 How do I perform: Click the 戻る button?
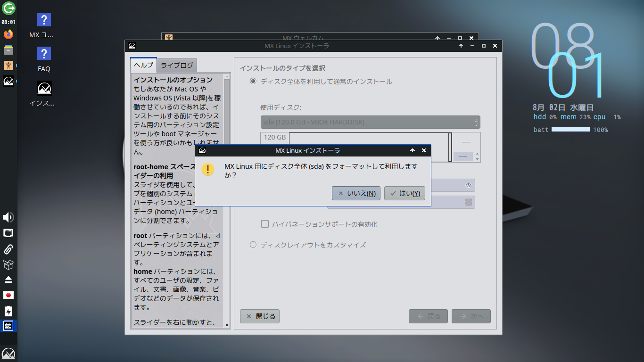429,316
